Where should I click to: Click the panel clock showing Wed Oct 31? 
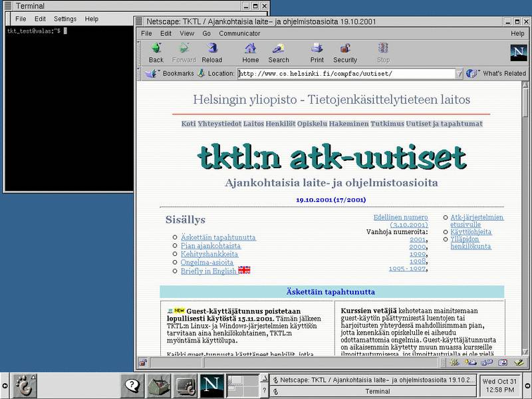point(500,386)
